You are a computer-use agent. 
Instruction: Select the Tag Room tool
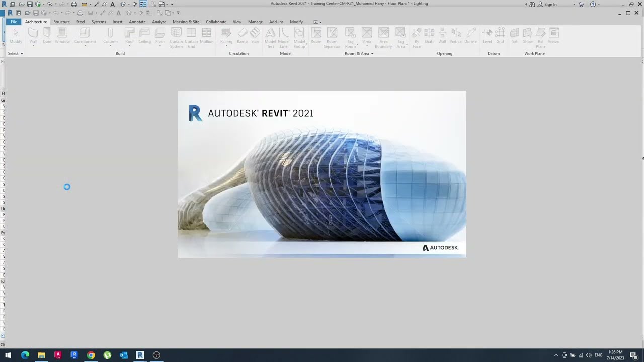tap(350, 38)
